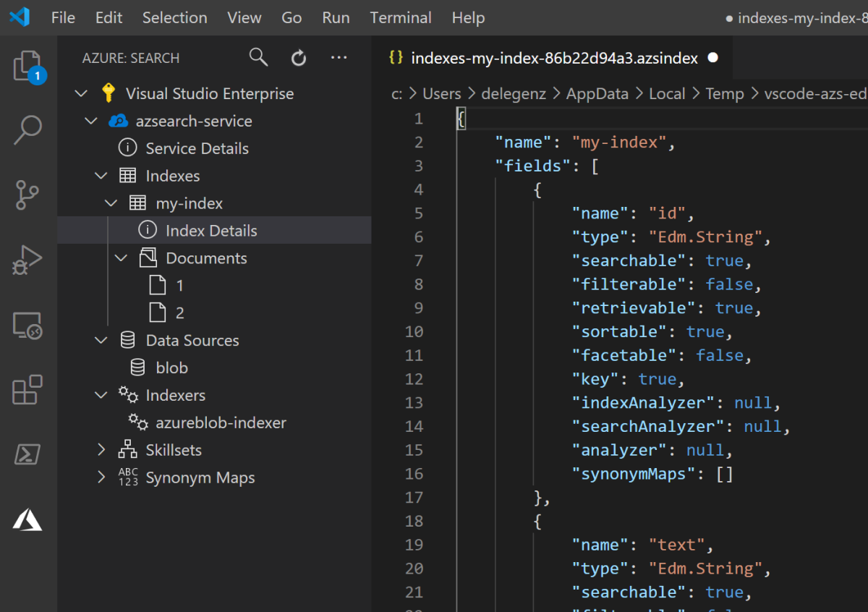Click the unsaved dot on the editor tab
This screenshot has width=868, height=612.
tap(713, 58)
